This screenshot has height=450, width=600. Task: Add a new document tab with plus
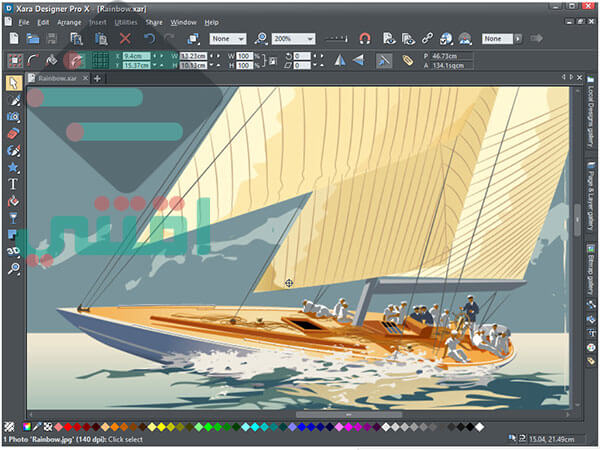click(x=97, y=78)
